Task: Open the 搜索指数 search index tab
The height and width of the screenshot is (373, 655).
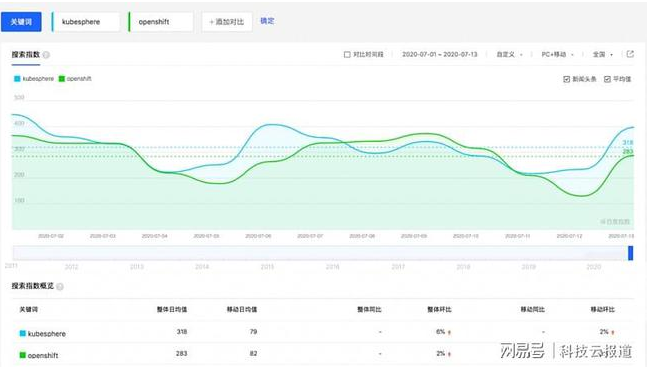Action: pyautogui.click(x=25, y=55)
